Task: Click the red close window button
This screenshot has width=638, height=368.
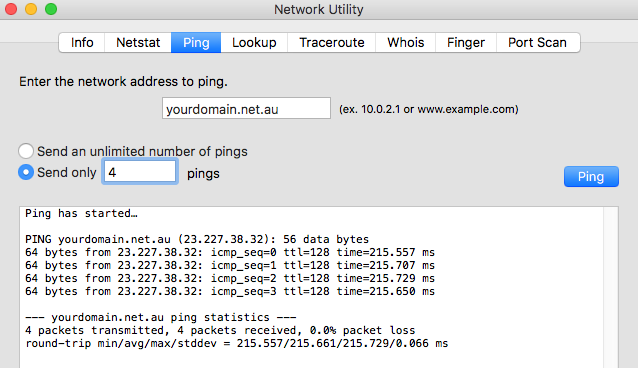Action: pos(11,9)
